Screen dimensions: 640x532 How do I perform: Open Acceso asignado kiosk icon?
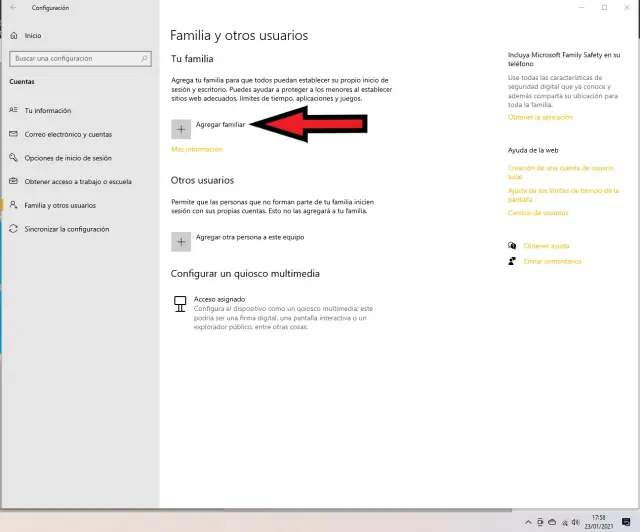[181, 302]
